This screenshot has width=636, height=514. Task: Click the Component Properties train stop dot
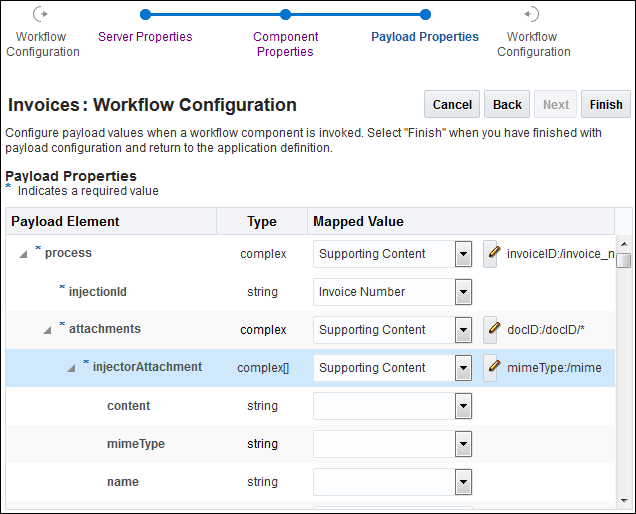tap(285, 15)
